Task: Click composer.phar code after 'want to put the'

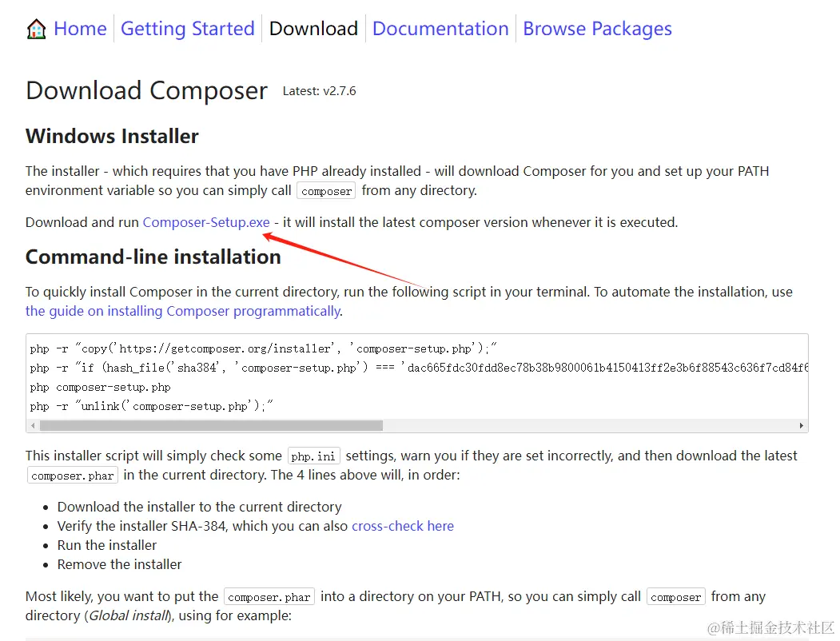Action: pyautogui.click(x=269, y=597)
